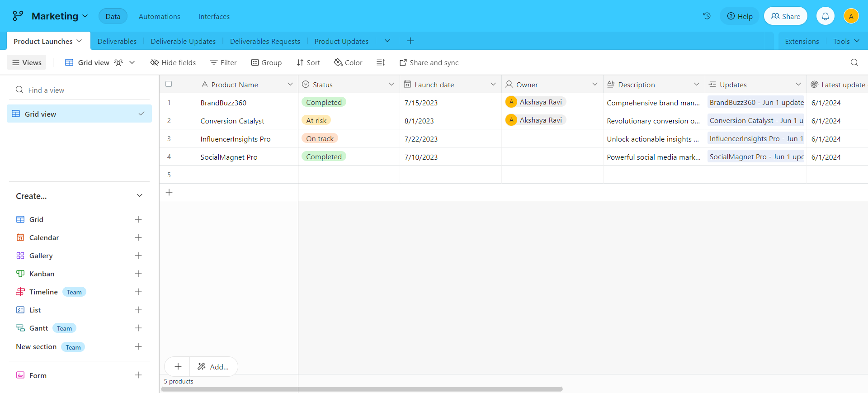Collapse the Create... section
Screen dimensions: 868x393
(x=140, y=195)
